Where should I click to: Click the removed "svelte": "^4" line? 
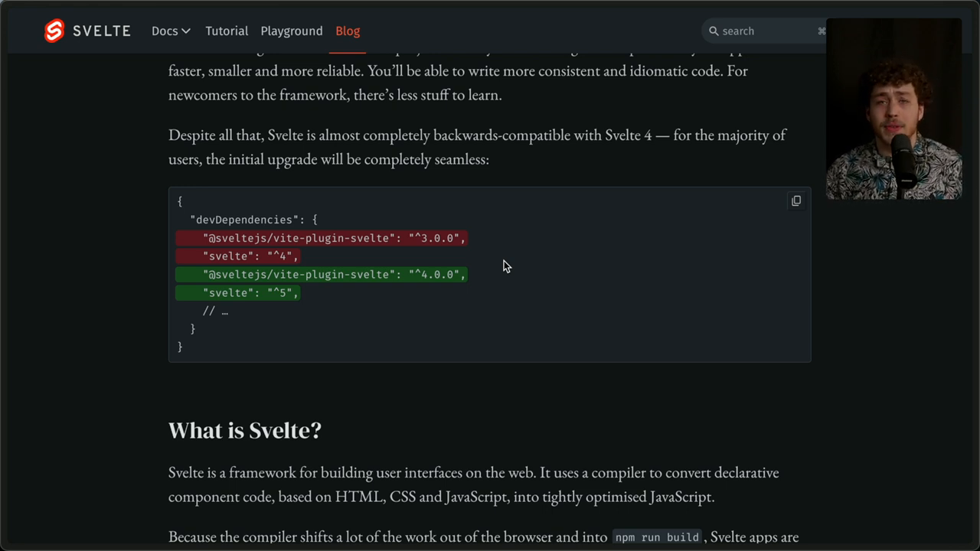tap(238, 256)
